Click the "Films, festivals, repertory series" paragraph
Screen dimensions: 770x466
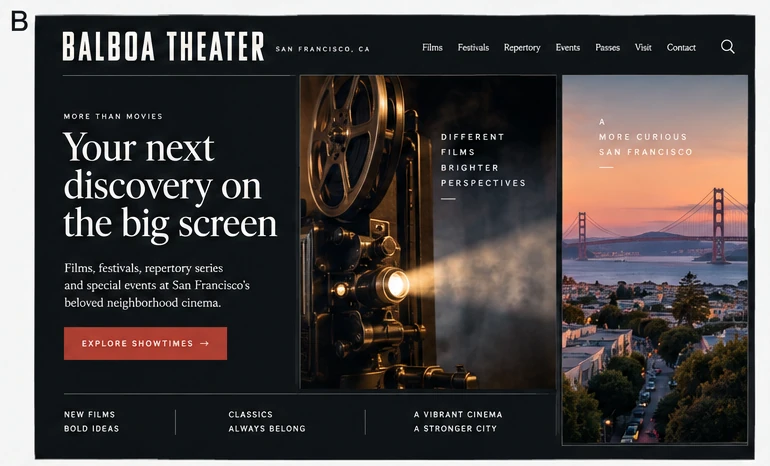(157, 285)
